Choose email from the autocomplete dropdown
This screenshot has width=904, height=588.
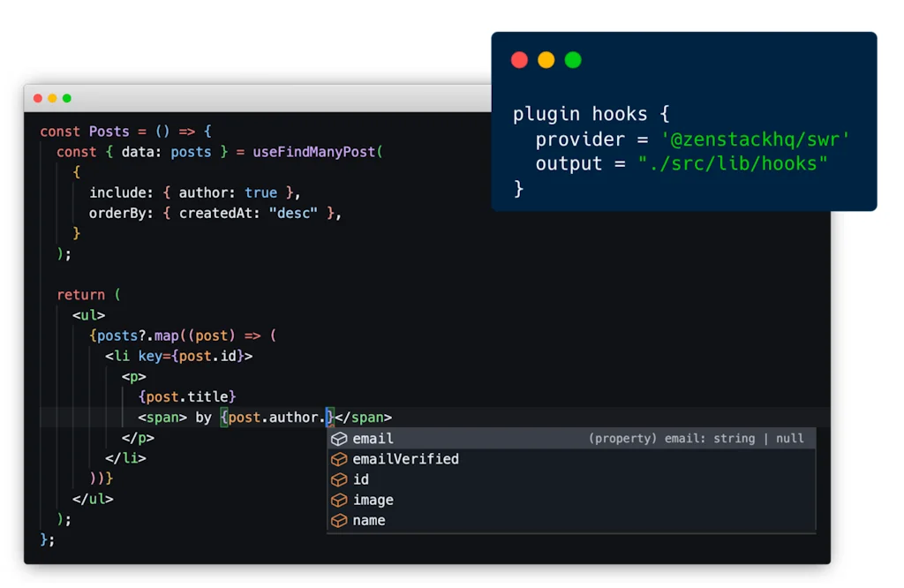[x=373, y=438]
